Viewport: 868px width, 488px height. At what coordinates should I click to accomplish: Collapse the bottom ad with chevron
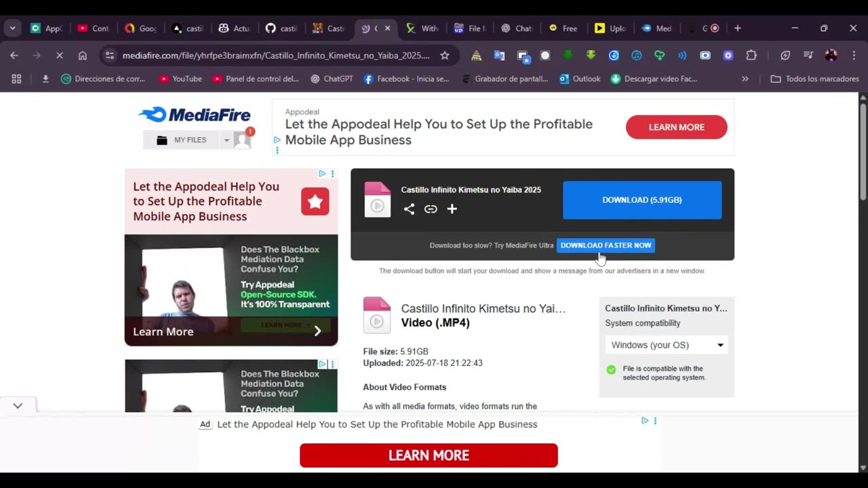[18, 405]
